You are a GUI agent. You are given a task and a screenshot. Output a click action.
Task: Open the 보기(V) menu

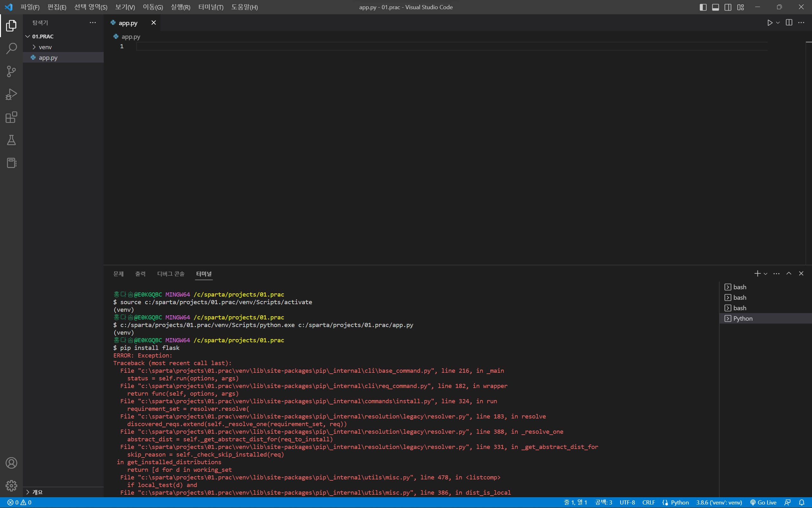[125, 7]
